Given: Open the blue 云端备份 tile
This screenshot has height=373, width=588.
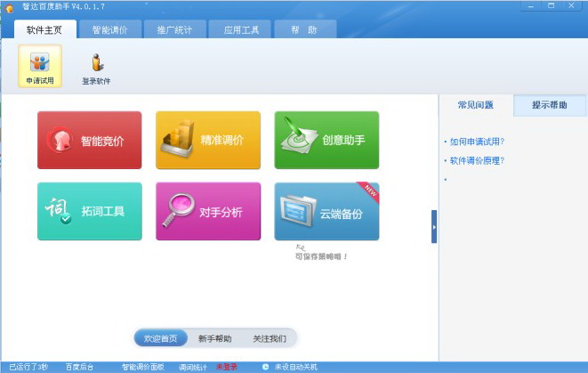Looking at the screenshot, I should click(x=326, y=211).
